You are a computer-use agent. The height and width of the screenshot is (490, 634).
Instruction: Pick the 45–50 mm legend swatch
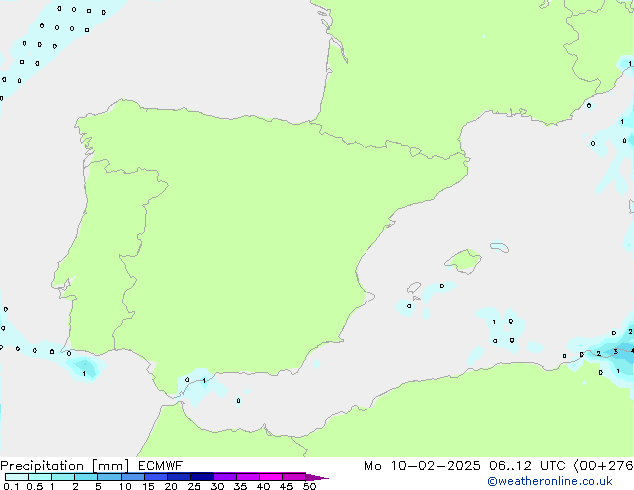pyautogui.click(x=294, y=477)
